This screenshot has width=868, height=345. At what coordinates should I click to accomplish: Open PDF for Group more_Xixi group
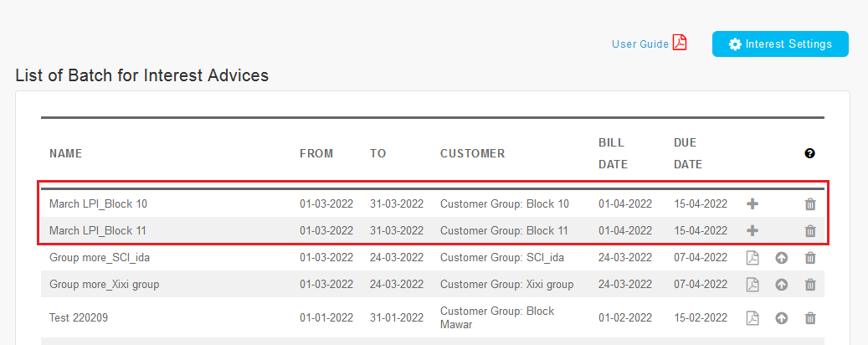[x=752, y=285]
